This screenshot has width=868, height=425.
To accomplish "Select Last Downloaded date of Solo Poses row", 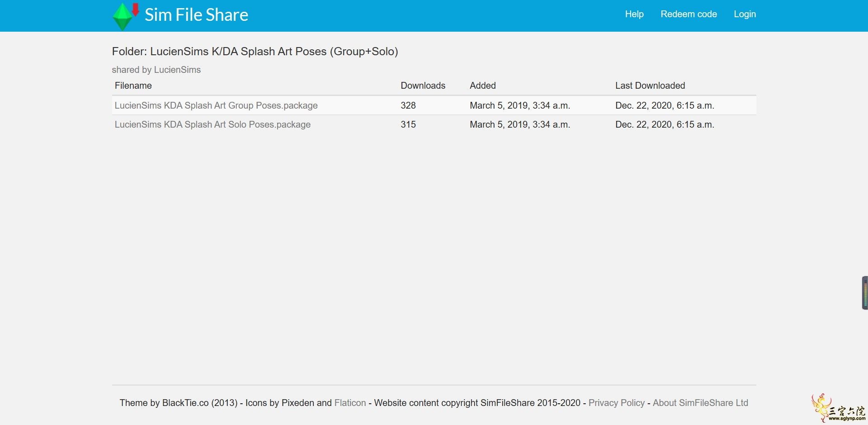I will (665, 124).
